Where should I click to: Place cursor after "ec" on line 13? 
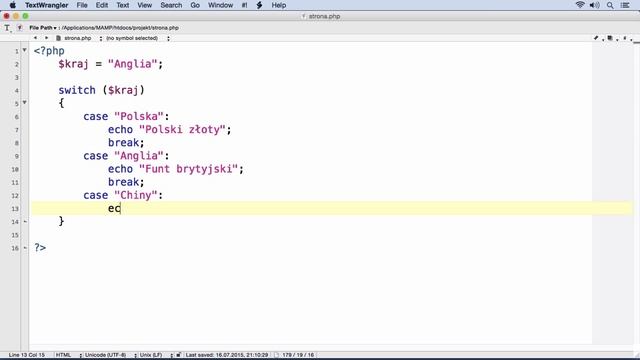[121, 209]
